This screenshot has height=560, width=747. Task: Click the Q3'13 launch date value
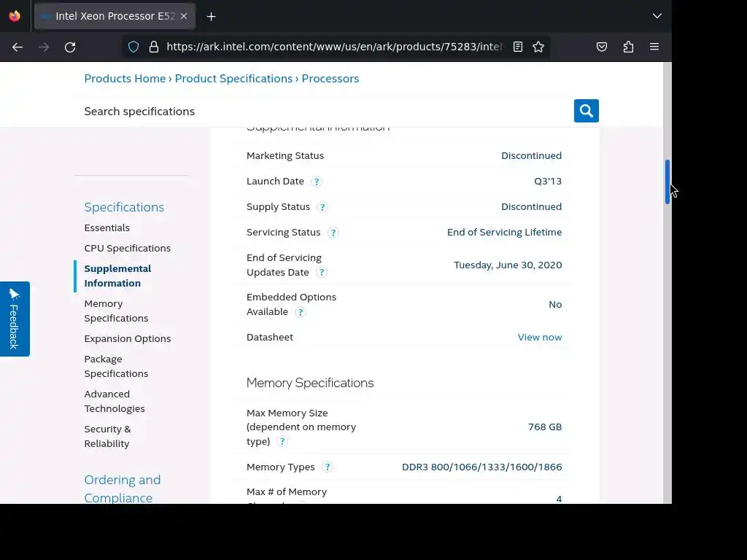[548, 182]
